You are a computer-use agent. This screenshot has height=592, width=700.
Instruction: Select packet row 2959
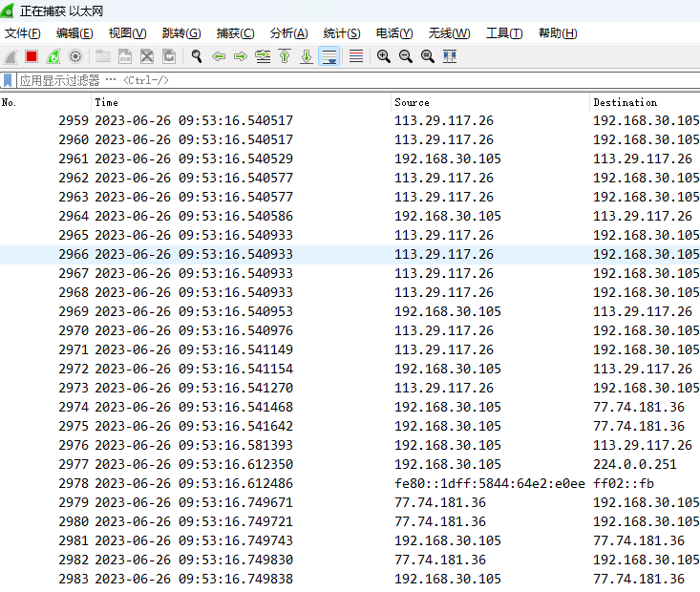coord(350,120)
